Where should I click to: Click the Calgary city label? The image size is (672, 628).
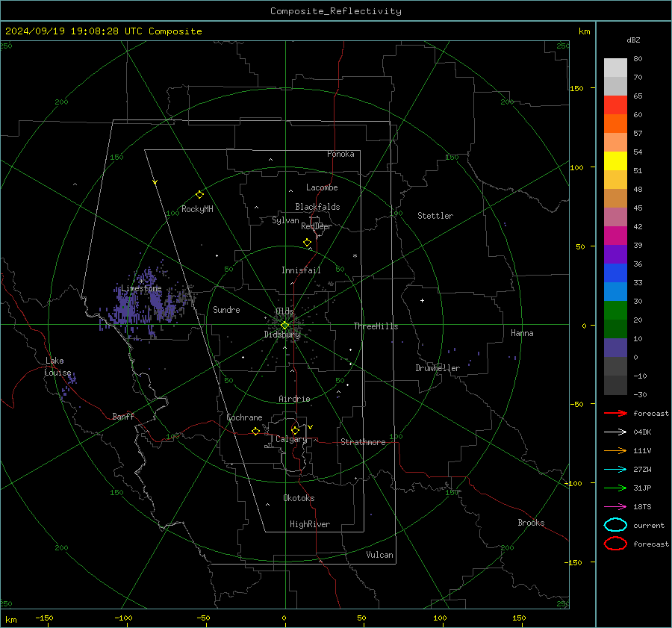291,439
